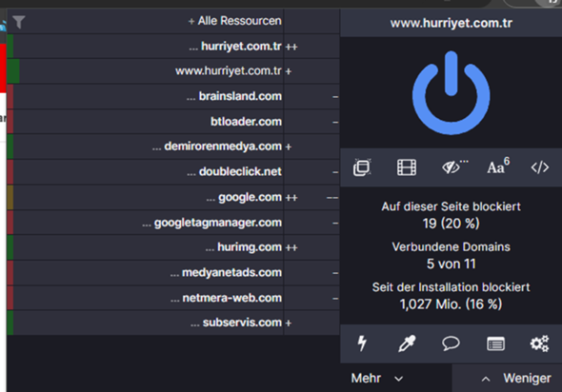
Task: Toggle cosmetic filtering eye icon
Action: coord(453,167)
